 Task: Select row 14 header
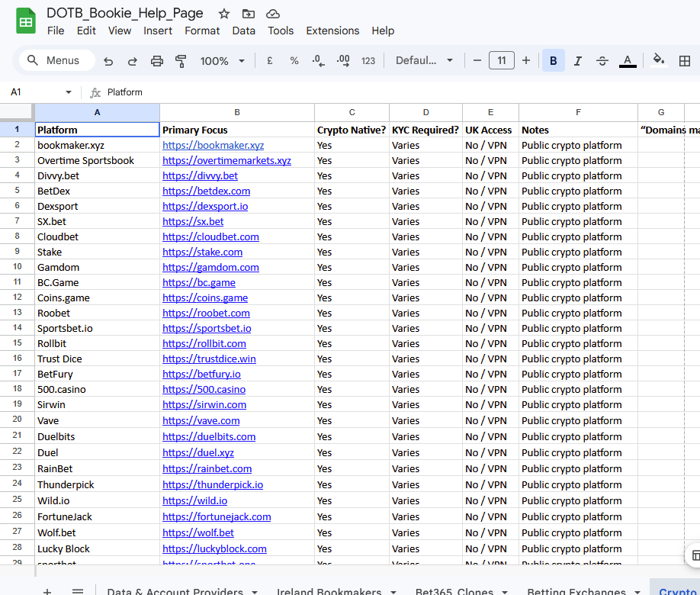click(18, 328)
